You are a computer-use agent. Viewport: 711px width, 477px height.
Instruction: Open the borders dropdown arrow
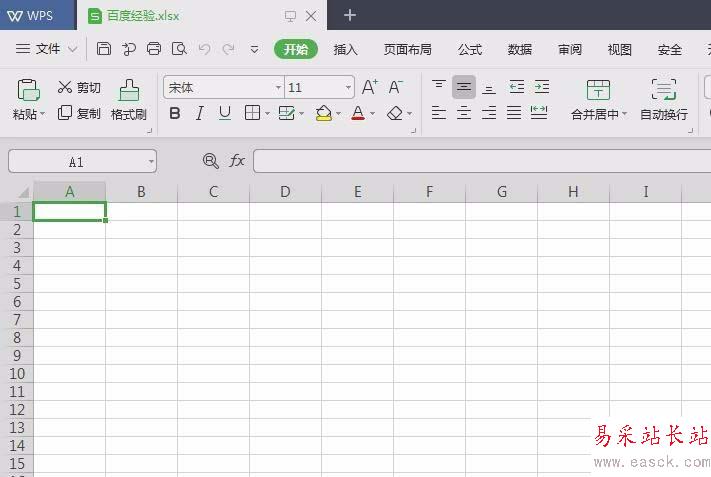click(267, 113)
